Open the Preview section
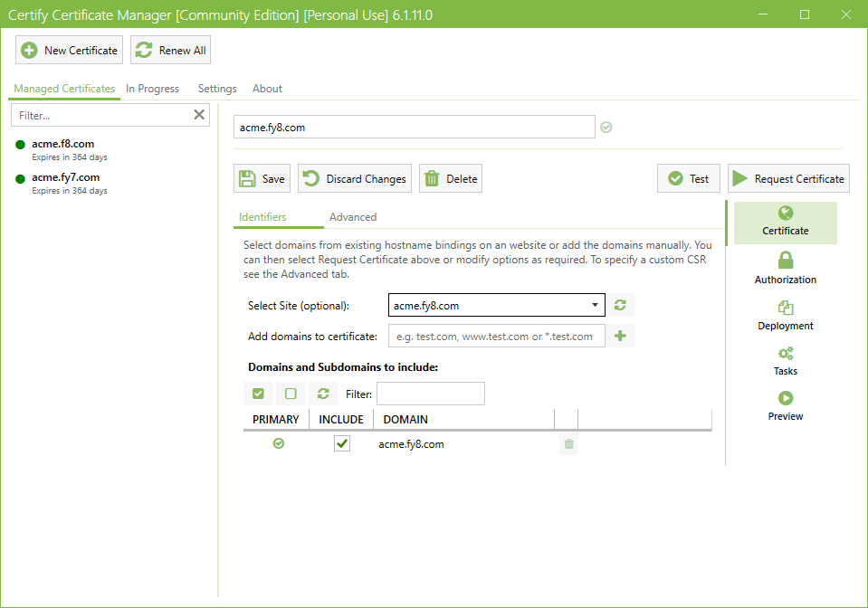 785,406
